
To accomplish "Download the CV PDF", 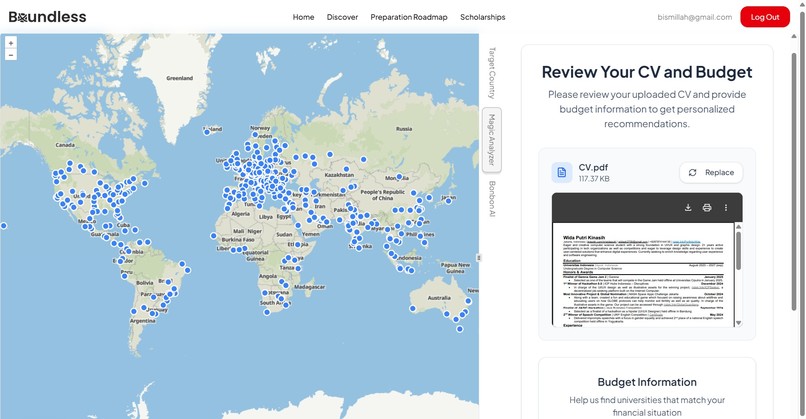I will (688, 208).
